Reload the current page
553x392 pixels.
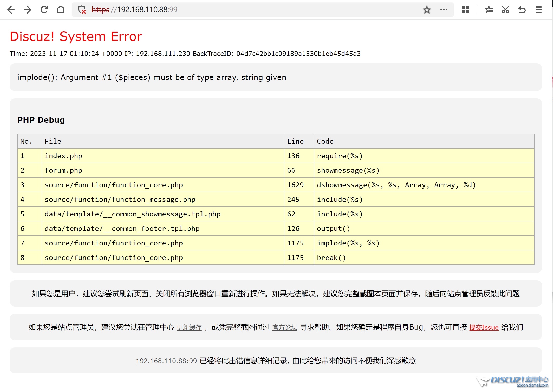tap(44, 10)
